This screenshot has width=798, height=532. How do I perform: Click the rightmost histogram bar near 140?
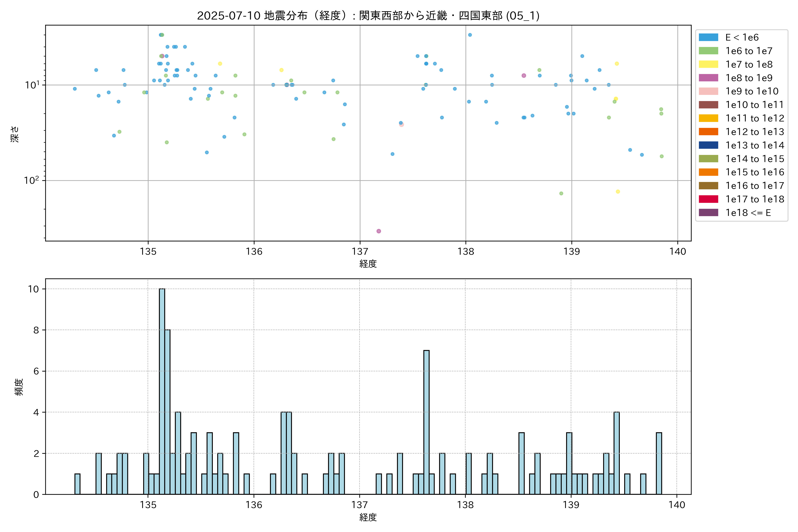point(659,464)
